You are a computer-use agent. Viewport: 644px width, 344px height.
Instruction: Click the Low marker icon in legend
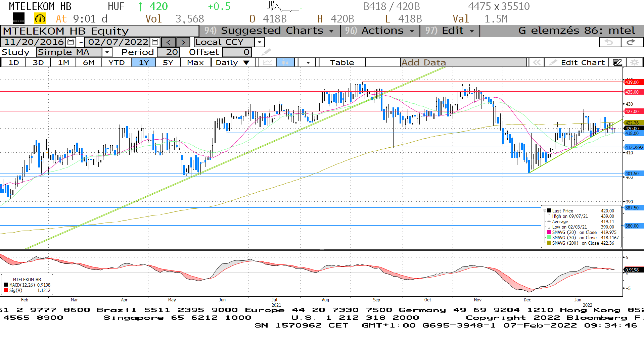tap(549, 227)
